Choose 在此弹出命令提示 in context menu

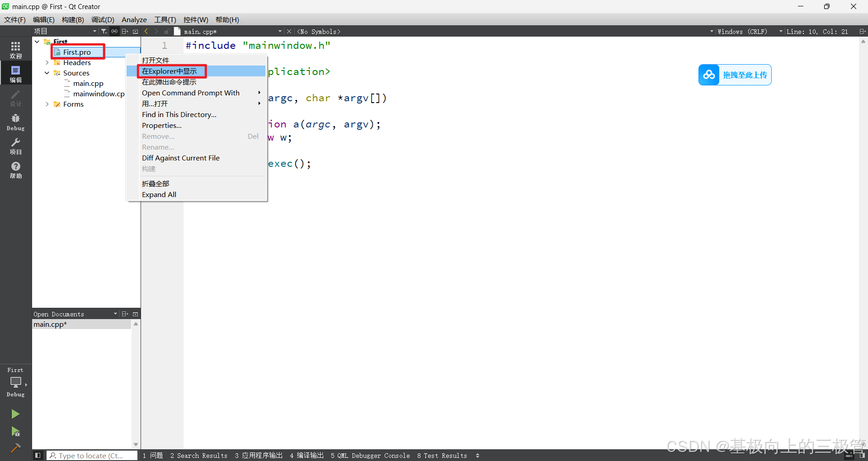coord(196,82)
